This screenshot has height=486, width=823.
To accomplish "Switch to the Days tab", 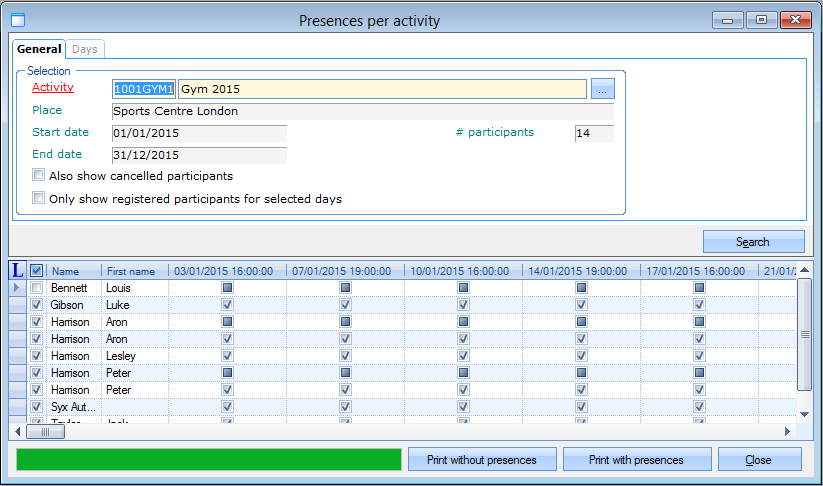I will tap(85, 49).
